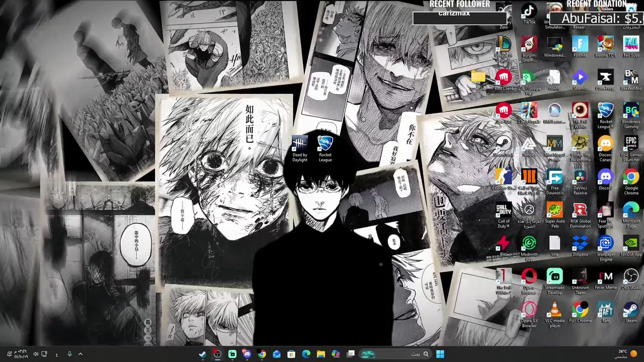Open the volume control in system tray
The height and width of the screenshot is (362, 644).
(35, 354)
